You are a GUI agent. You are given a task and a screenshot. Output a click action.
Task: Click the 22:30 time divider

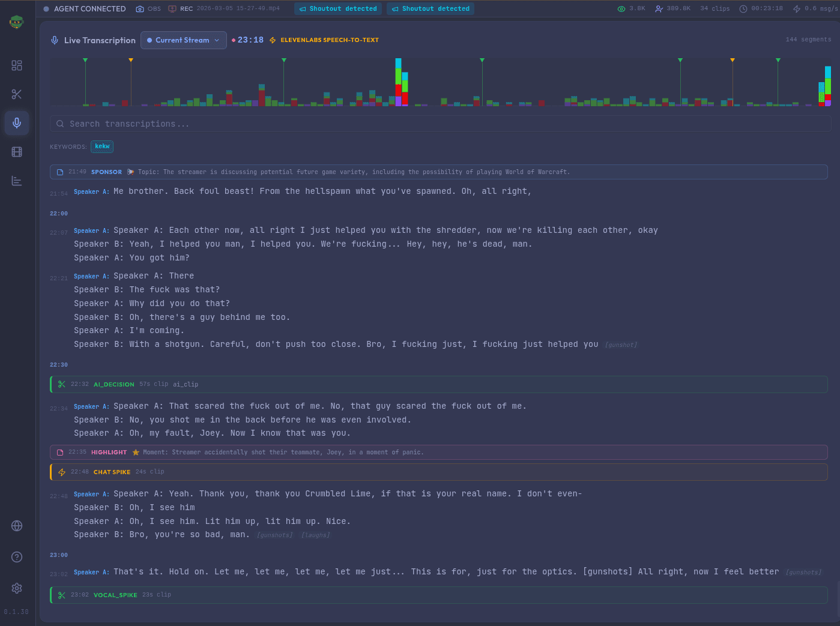pyautogui.click(x=59, y=365)
